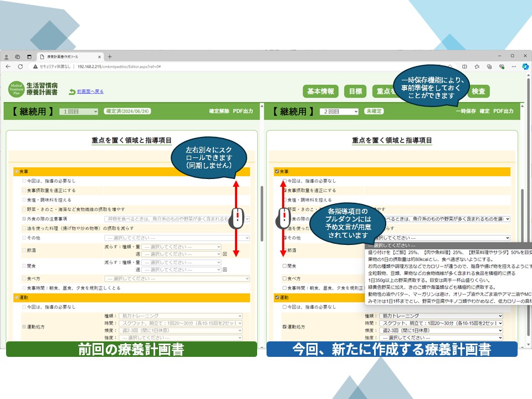This screenshot has width=532, height=399.
Task: Open the browser workspaces icon
Action: 18,57
